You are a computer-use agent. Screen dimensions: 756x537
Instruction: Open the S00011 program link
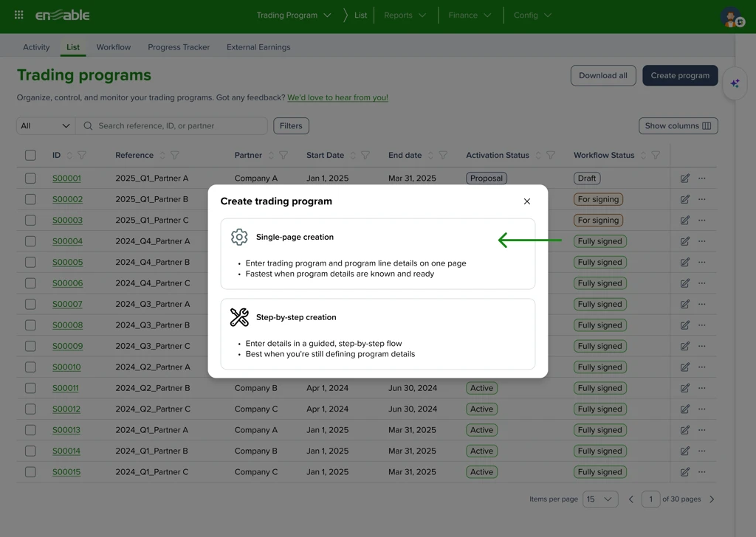click(66, 388)
